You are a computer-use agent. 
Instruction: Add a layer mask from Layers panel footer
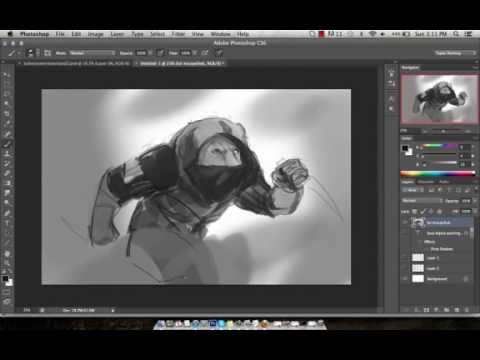click(426, 310)
